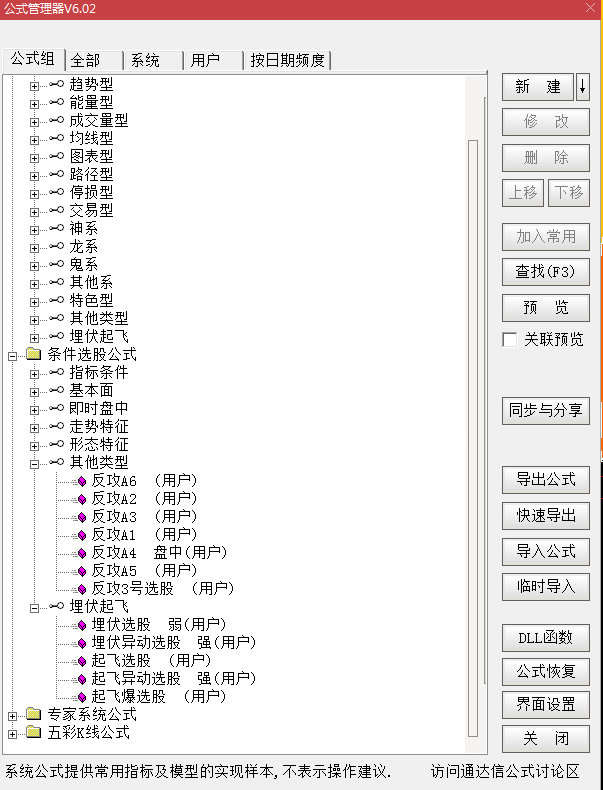Click the diamond icon beside 起飞爆选股
Image resolution: width=603 pixels, height=790 pixels.
[82, 697]
